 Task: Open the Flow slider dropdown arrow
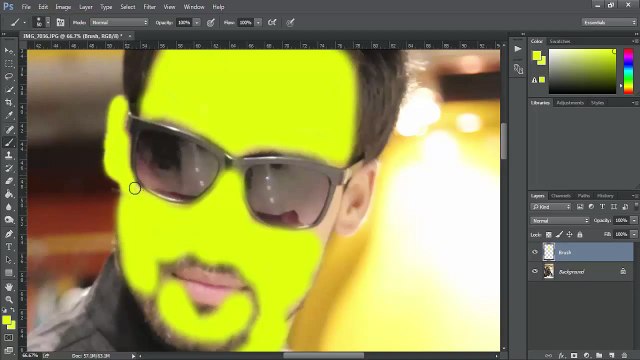(258, 22)
